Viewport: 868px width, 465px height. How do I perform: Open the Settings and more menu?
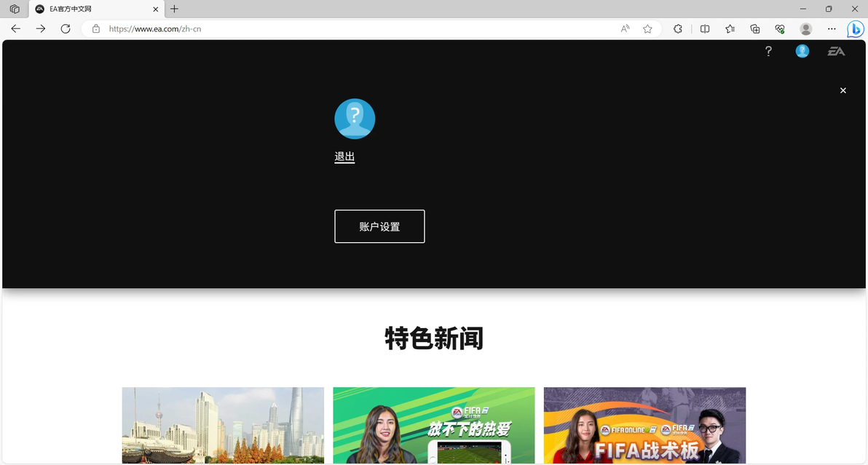pos(832,29)
